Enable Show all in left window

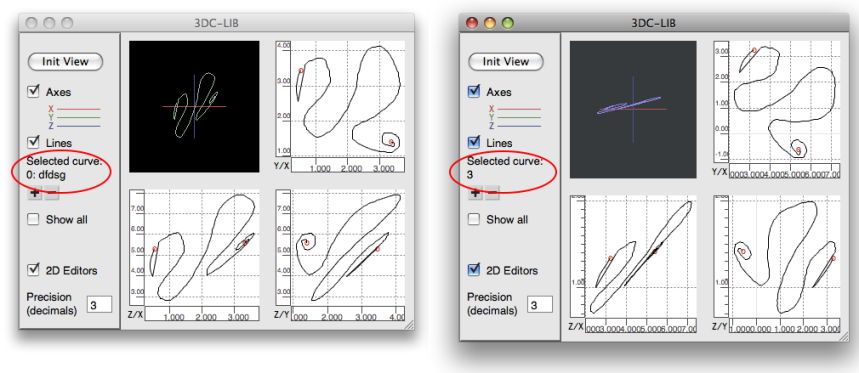tap(34, 219)
